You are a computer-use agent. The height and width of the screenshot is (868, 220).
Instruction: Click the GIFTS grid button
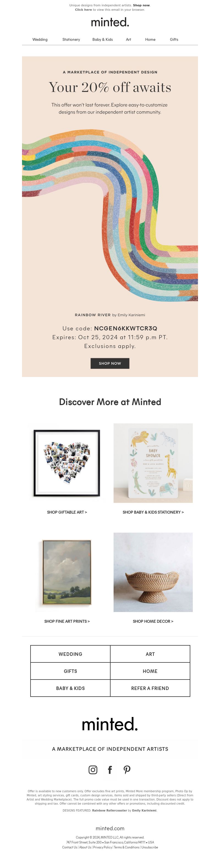70,671
